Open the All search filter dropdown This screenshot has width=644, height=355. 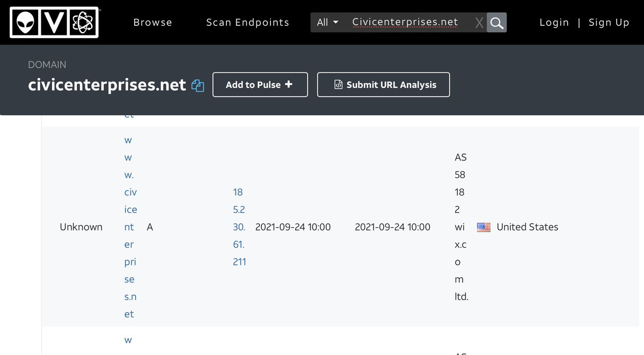coord(327,23)
